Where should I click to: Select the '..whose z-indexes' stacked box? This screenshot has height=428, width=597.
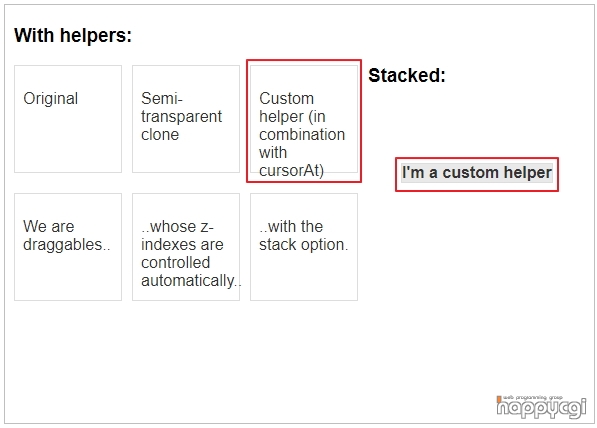pos(186,247)
